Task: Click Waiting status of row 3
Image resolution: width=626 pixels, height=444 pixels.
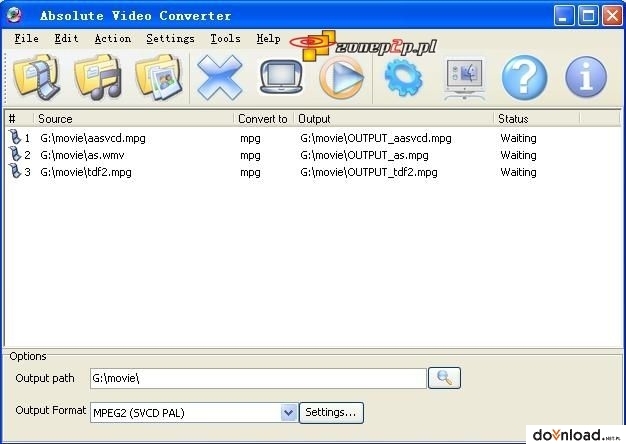Action: [x=518, y=172]
